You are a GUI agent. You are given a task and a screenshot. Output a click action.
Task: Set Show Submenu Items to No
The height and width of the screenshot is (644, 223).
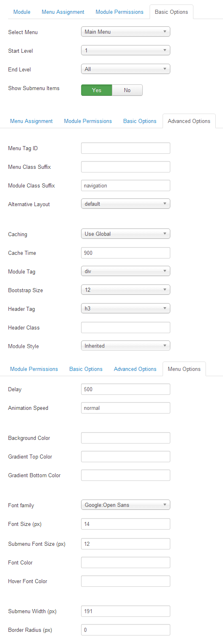127,90
